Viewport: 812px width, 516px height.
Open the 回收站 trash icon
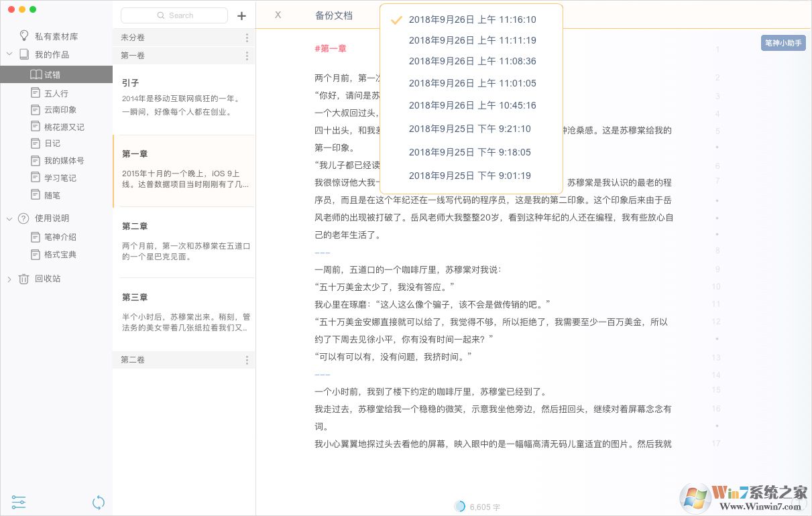point(22,279)
